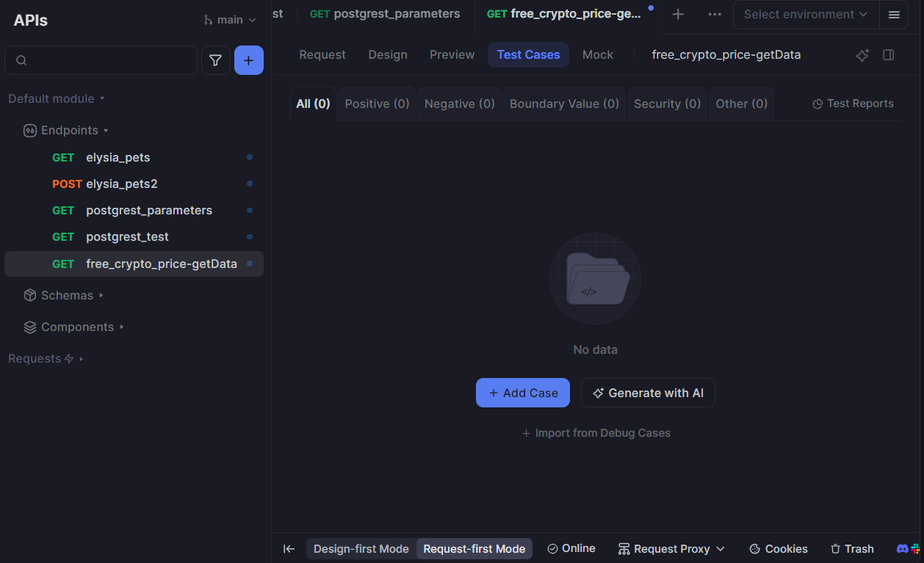The height and width of the screenshot is (563, 924).
Task: Open Trash from the status bar
Action: coord(852,548)
